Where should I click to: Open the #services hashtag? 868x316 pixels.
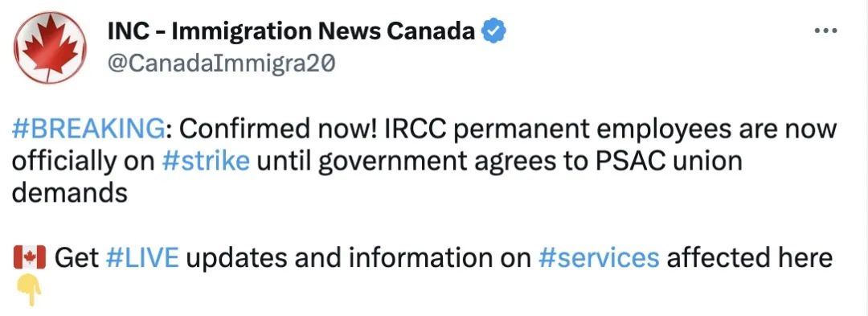[x=599, y=258]
